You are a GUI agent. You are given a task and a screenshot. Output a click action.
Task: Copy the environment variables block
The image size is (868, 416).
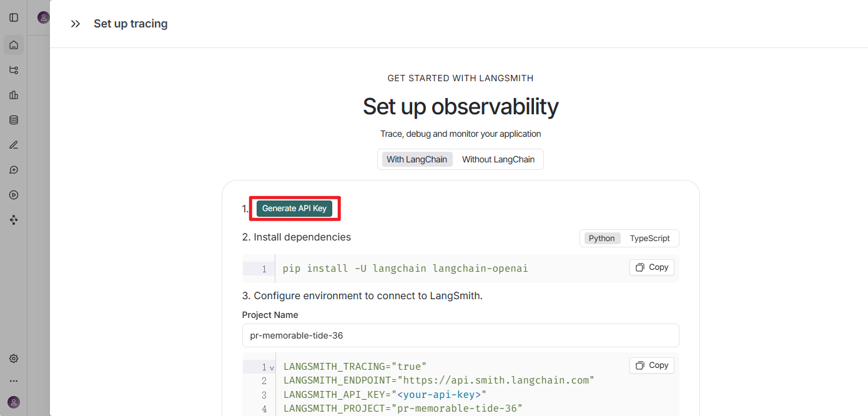(x=652, y=365)
